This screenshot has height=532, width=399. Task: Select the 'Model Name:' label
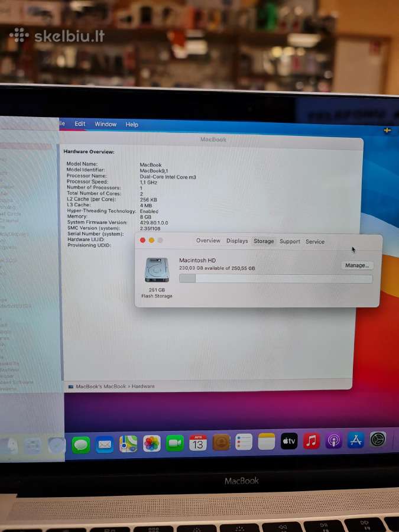point(82,164)
